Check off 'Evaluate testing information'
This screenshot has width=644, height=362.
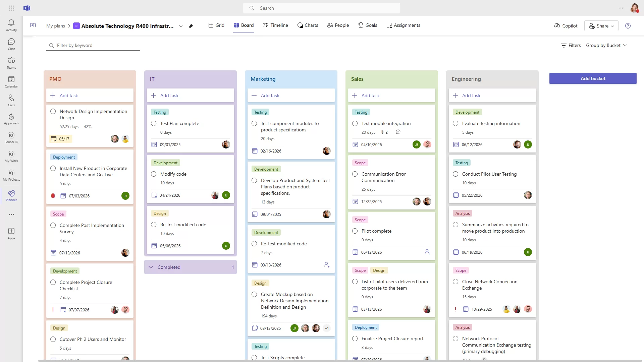[x=455, y=123]
